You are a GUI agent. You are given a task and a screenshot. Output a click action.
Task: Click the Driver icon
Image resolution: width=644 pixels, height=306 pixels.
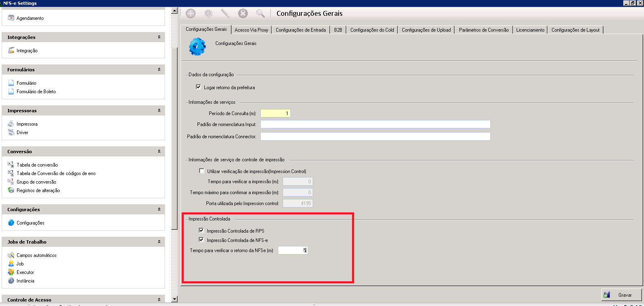(11, 132)
